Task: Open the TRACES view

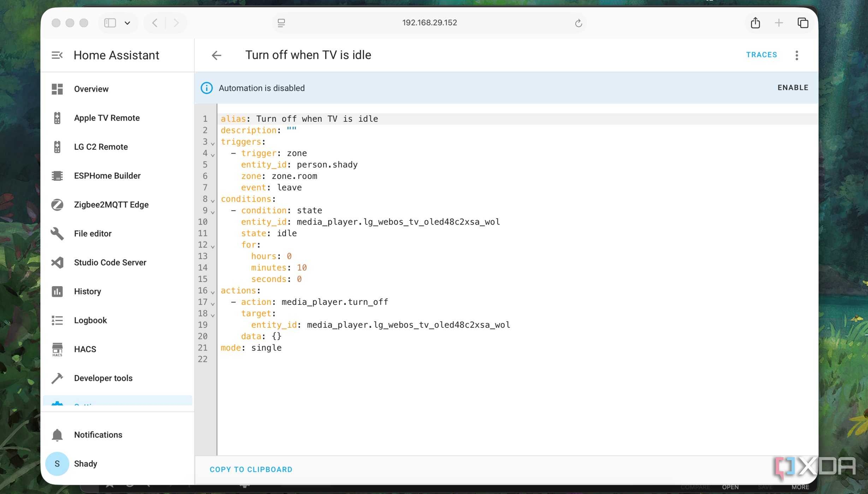Action: (761, 55)
